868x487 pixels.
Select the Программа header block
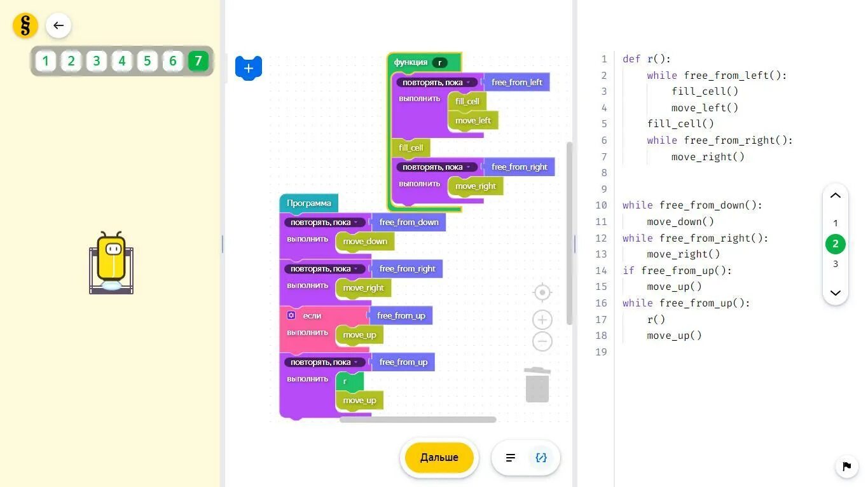(309, 203)
